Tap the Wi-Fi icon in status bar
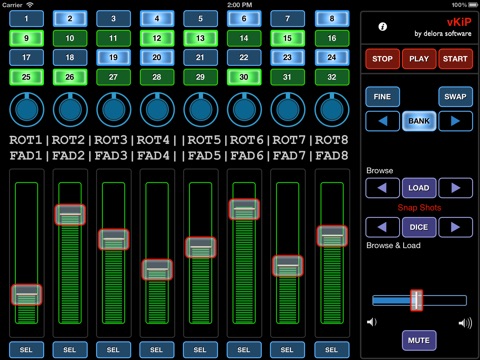This screenshot has height=360, width=480. pyautogui.click(x=30, y=5)
